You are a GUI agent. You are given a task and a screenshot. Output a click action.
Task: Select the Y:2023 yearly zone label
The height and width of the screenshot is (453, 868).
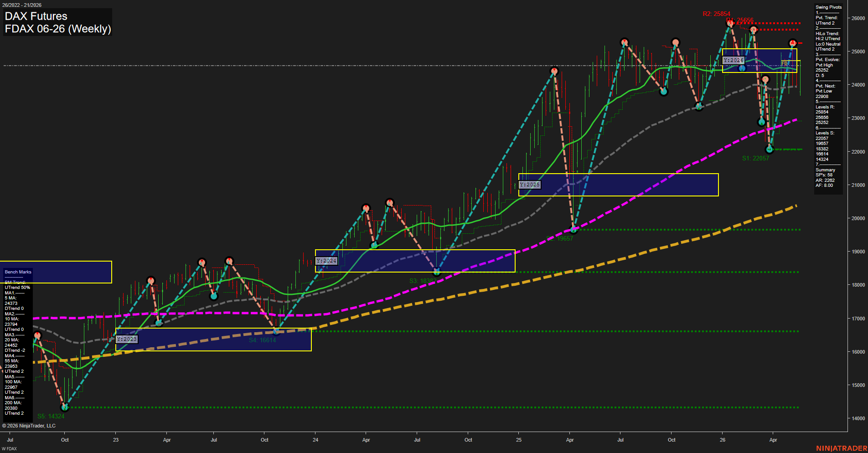click(x=126, y=339)
